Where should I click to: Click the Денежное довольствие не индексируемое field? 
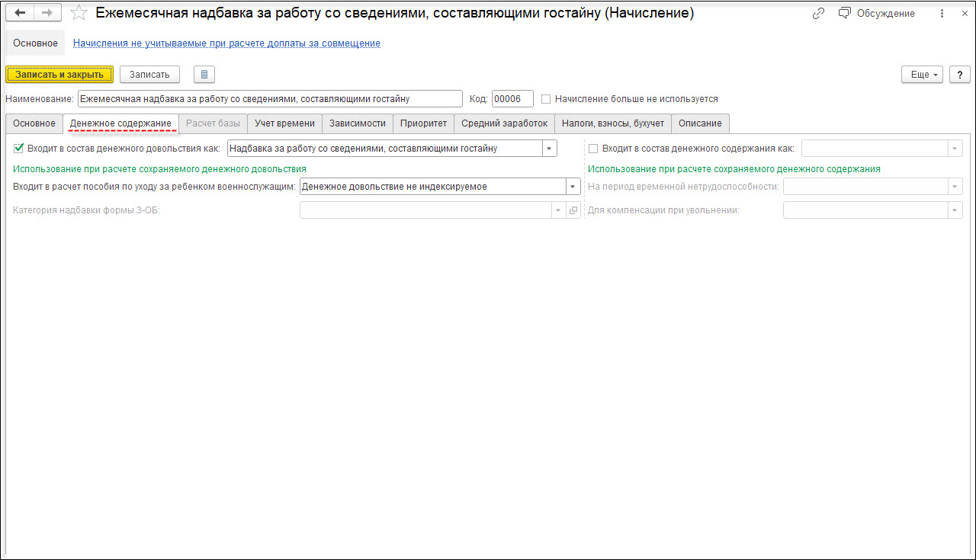pyautogui.click(x=433, y=187)
